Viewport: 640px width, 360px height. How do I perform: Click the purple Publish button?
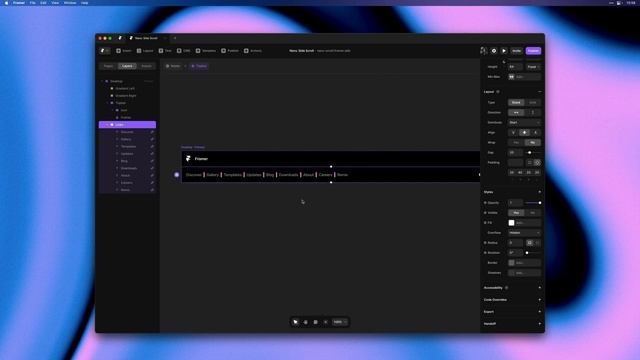point(533,51)
